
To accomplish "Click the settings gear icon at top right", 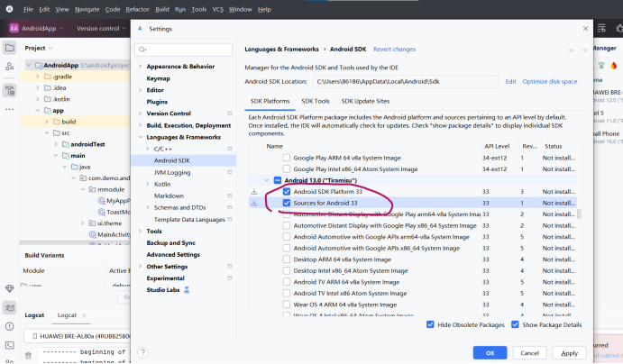I will coord(619,28).
